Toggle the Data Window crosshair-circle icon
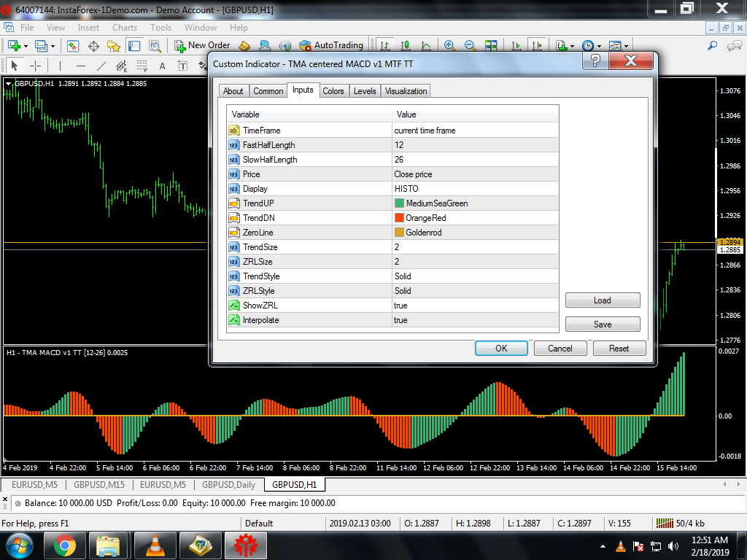 pos(93,46)
